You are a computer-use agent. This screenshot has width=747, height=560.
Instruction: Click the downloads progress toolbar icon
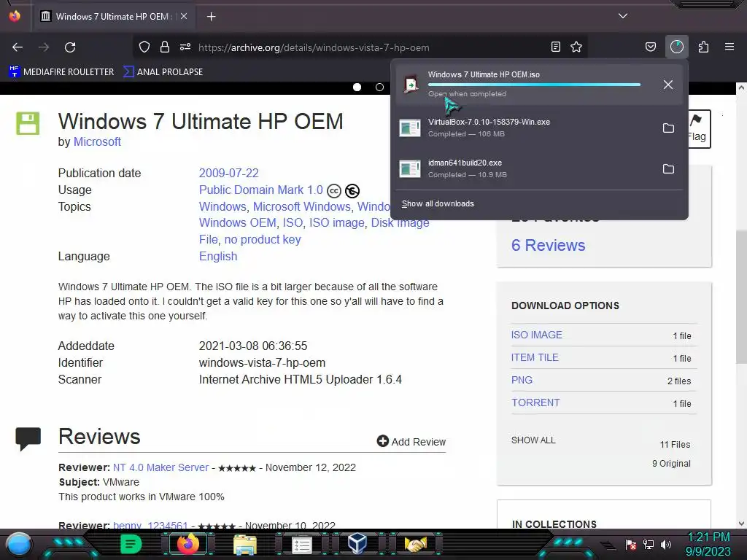tap(676, 47)
